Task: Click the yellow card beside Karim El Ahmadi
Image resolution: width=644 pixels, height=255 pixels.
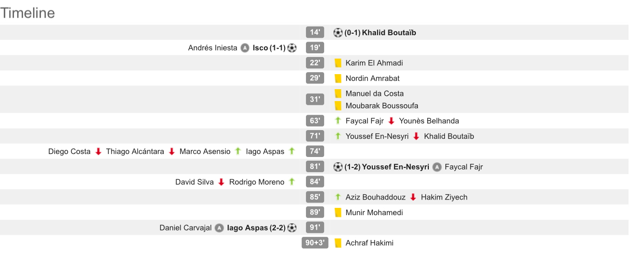Action: [338, 63]
